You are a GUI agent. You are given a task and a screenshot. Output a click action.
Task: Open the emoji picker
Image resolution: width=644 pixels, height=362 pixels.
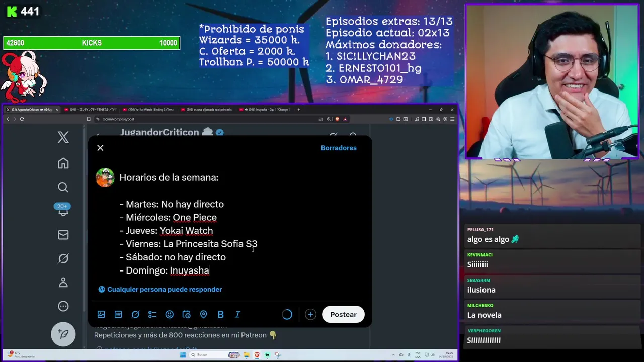[170, 314]
